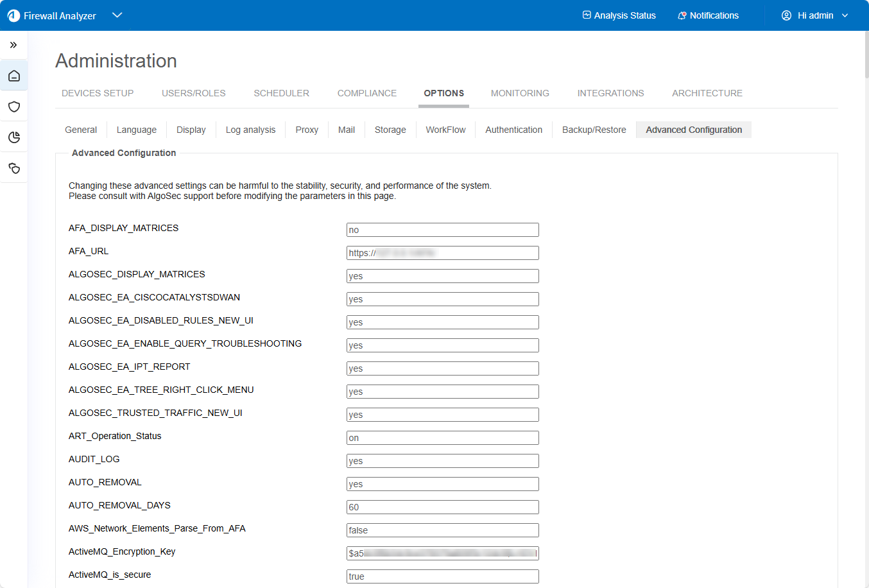Screen dimensions: 869x588
Task: Open the Notifications bell
Action: 708,15
